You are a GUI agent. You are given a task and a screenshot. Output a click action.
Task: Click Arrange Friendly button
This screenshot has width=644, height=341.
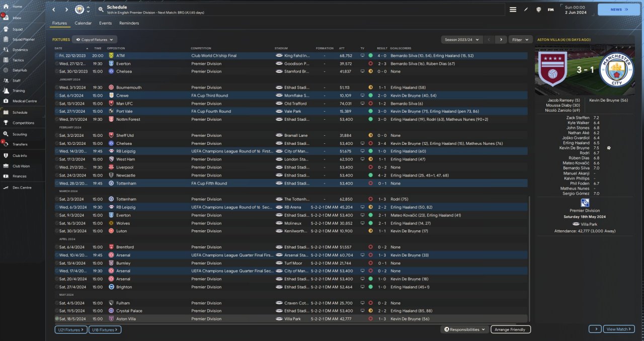(x=510, y=329)
